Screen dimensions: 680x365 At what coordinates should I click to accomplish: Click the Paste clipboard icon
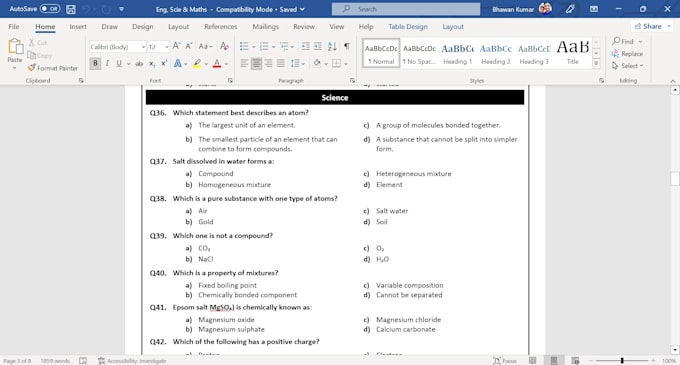[x=15, y=46]
